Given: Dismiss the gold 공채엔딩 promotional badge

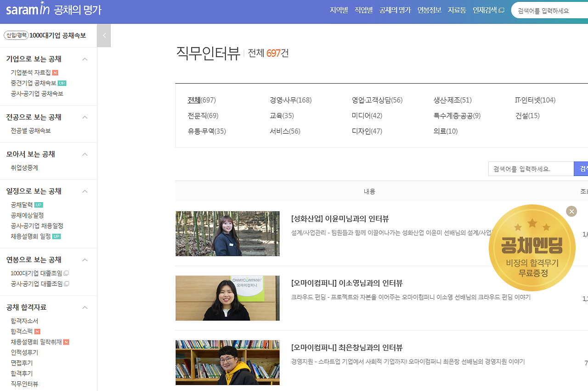Looking at the screenshot, I should (571, 211).
